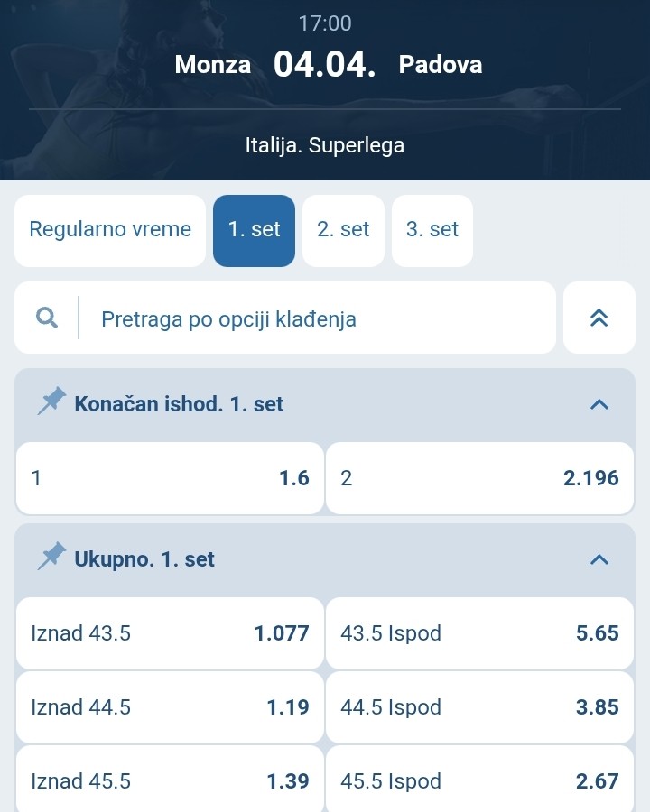Collapse all markets with double-chevron button
This screenshot has height=812, width=650.
point(599,318)
